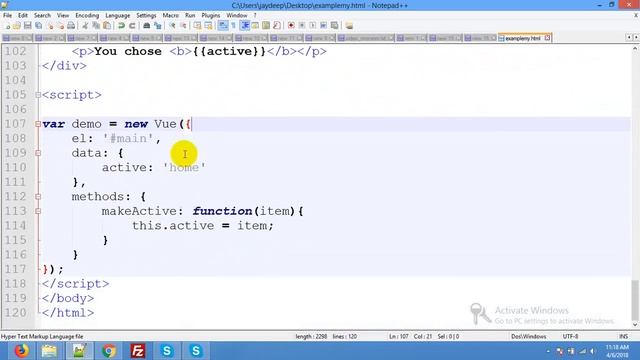Toggle the indent guide display
The image size is (640, 360).
245,26
